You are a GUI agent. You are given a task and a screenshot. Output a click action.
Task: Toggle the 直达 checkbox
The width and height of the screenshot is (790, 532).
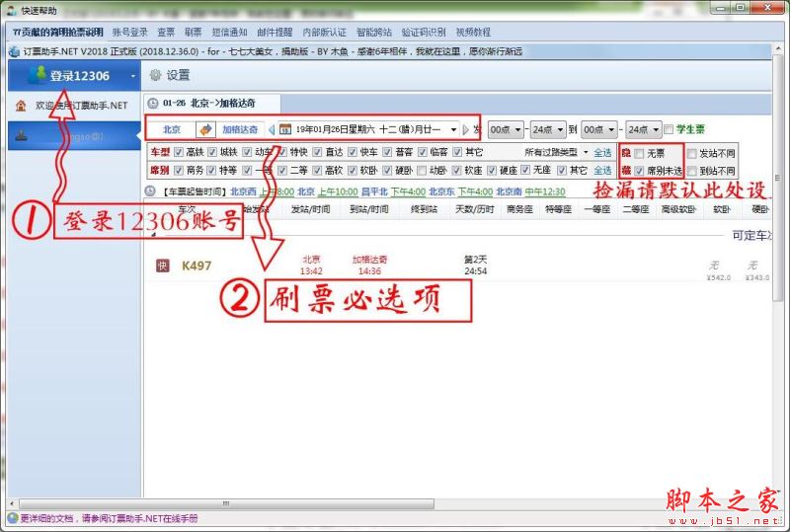click(x=317, y=152)
